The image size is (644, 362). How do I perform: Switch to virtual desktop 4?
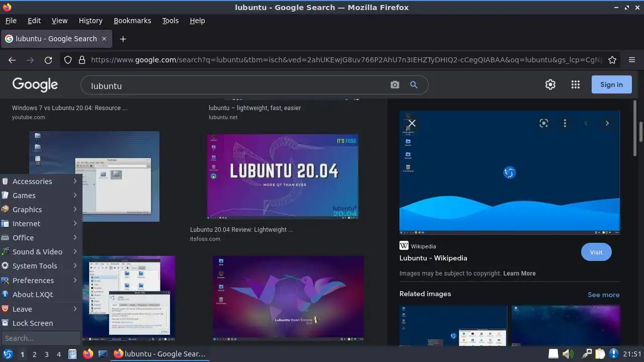tap(58, 354)
